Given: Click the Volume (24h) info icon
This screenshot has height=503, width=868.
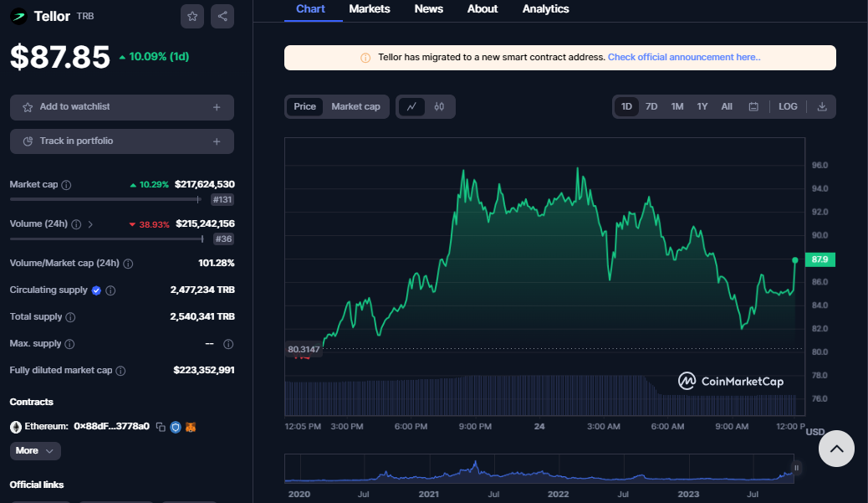Looking at the screenshot, I should click(x=76, y=224).
